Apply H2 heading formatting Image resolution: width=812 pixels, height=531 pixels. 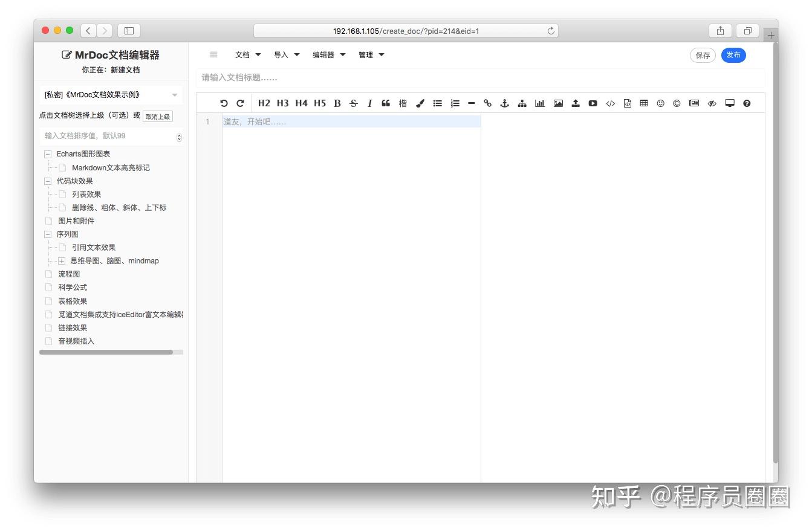click(x=264, y=103)
